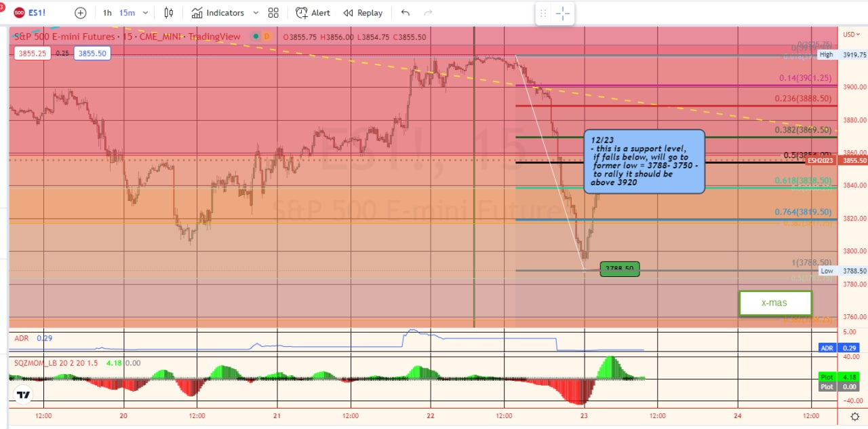Click the High 3919.75 price scale label

click(843, 55)
